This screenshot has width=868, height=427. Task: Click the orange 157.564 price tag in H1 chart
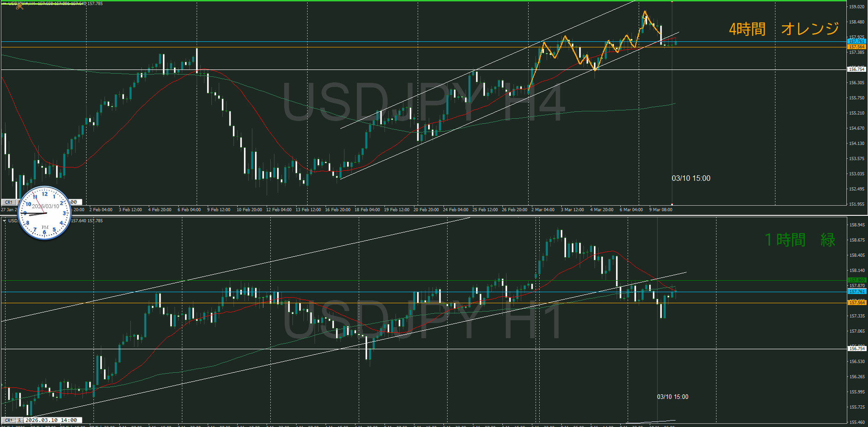click(856, 303)
